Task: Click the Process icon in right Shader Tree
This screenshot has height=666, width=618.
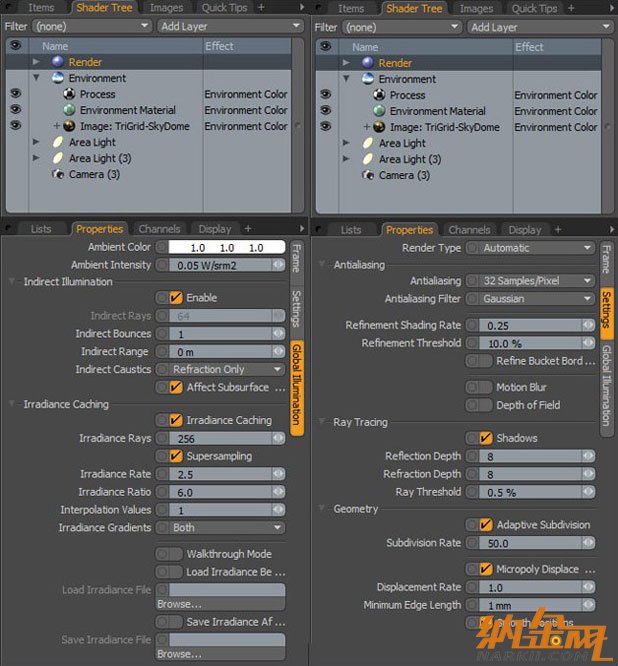Action: coord(379,95)
